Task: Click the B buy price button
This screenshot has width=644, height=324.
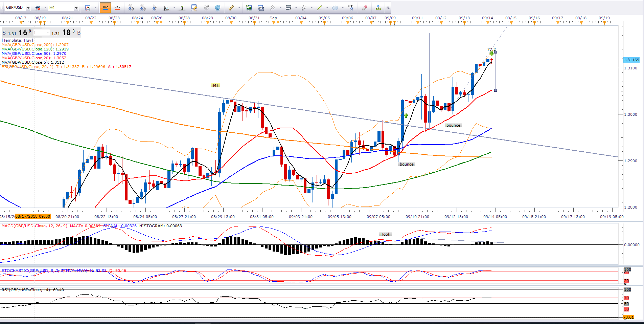Action: [x=79, y=33]
